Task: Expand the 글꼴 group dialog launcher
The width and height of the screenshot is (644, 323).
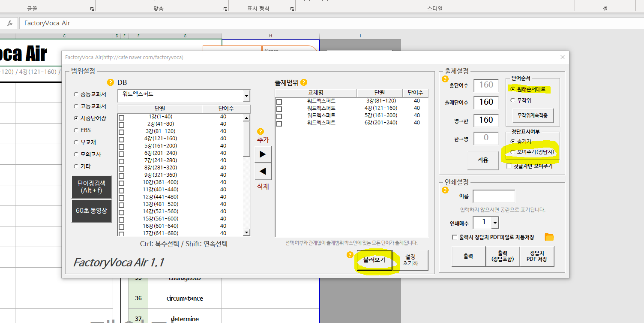Action: click(92, 9)
